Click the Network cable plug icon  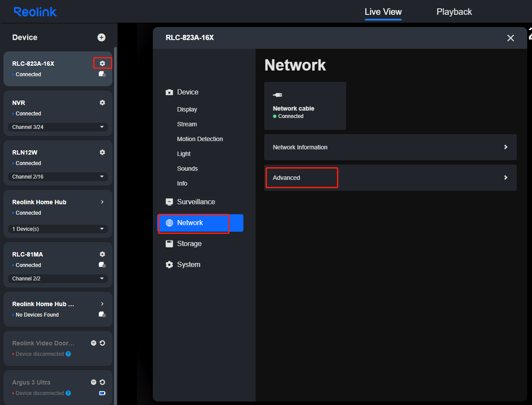pos(277,95)
